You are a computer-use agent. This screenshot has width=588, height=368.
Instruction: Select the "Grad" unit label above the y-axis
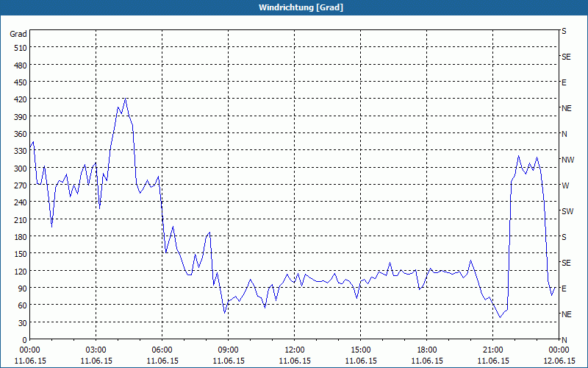click(x=18, y=34)
